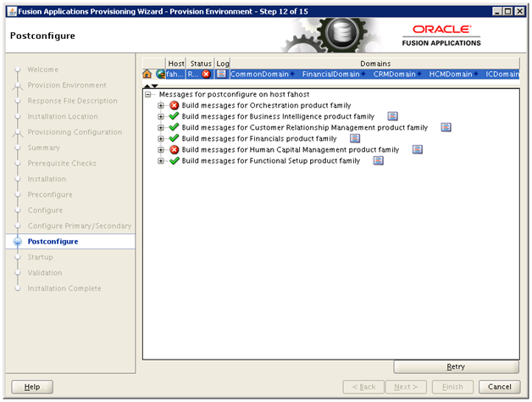Click CommonDomain in the host row

point(259,74)
